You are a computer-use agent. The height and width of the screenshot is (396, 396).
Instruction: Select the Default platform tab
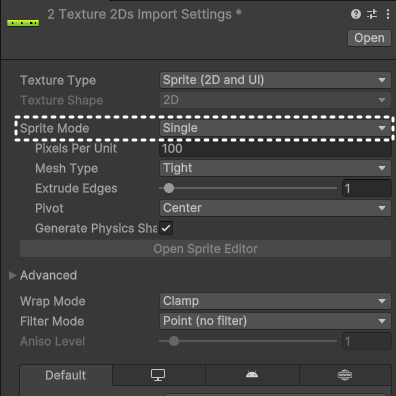66,375
